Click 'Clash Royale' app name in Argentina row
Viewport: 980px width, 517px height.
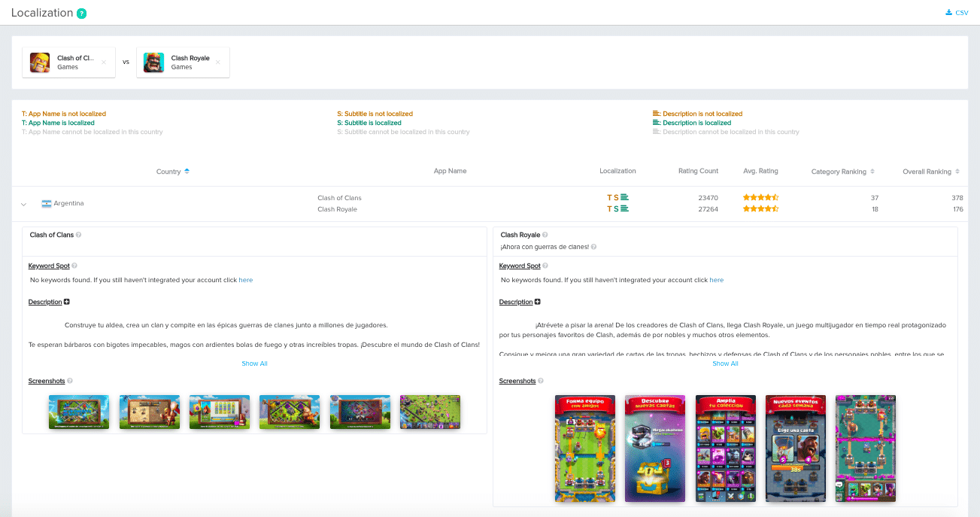337,209
